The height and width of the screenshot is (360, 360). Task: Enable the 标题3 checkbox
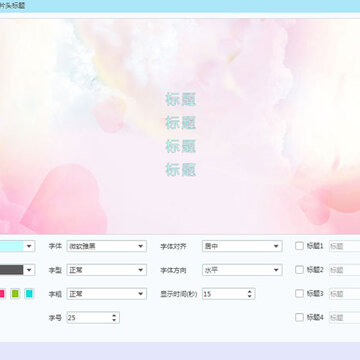click(x=299, y=294)
